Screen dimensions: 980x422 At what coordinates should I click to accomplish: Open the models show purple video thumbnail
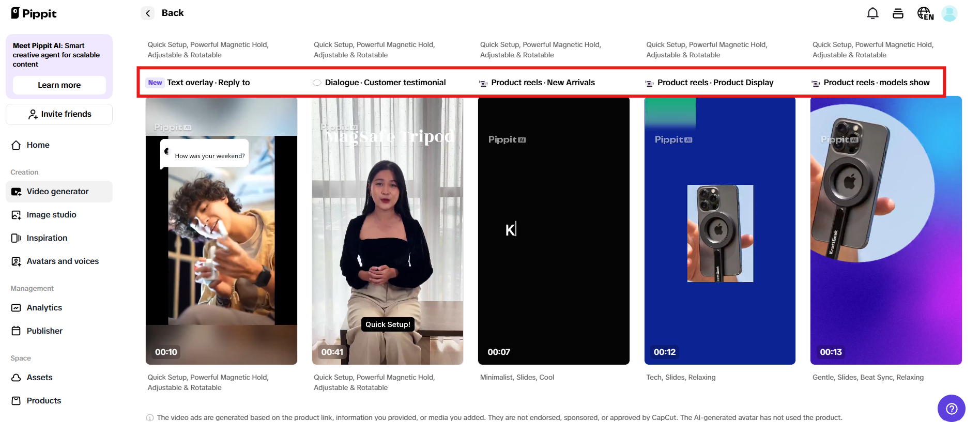coord(886,231)
